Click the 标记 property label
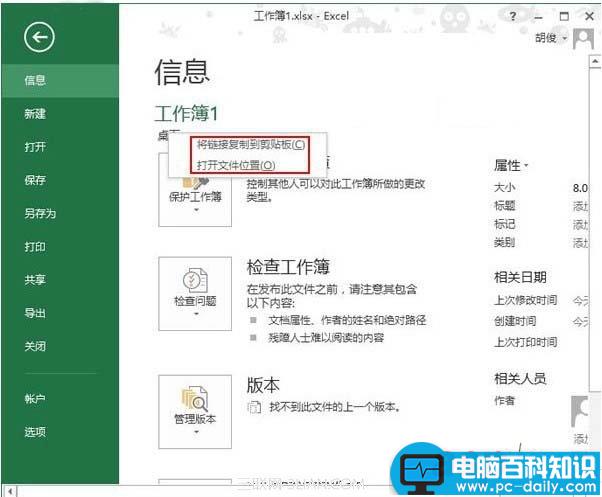The height and width of the screenshot is (497, 602). pyautogui.click(x=504, y=224)
